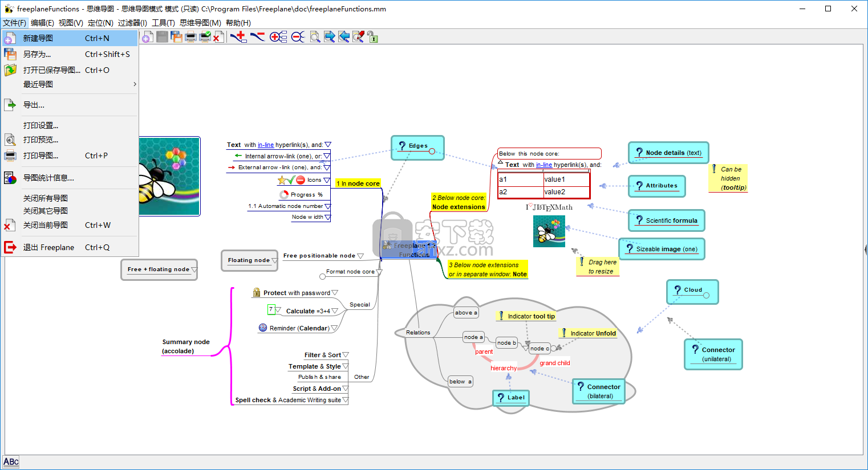The image size is (868, 470).
Task: Select the Sizeable image (one) node
Action: (662, 249)
